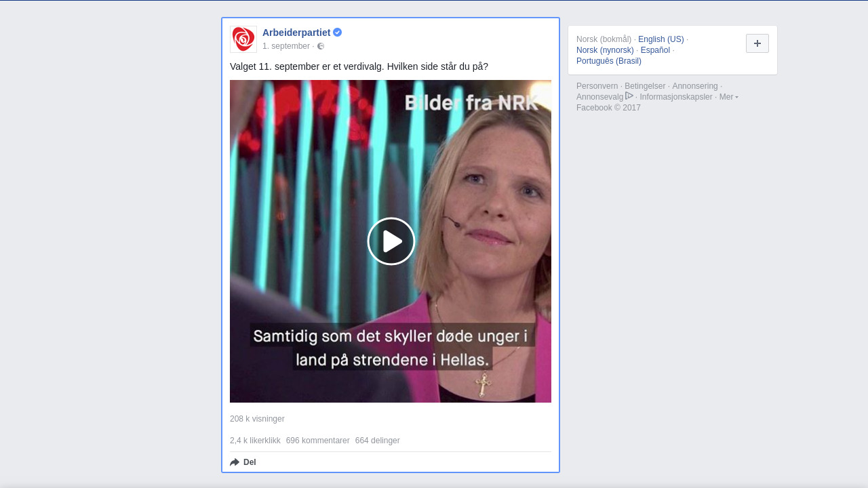Expand the Mer dropdown in footer
The width and height of the screenshot is (868, 488).
click(x=729, y=97)
